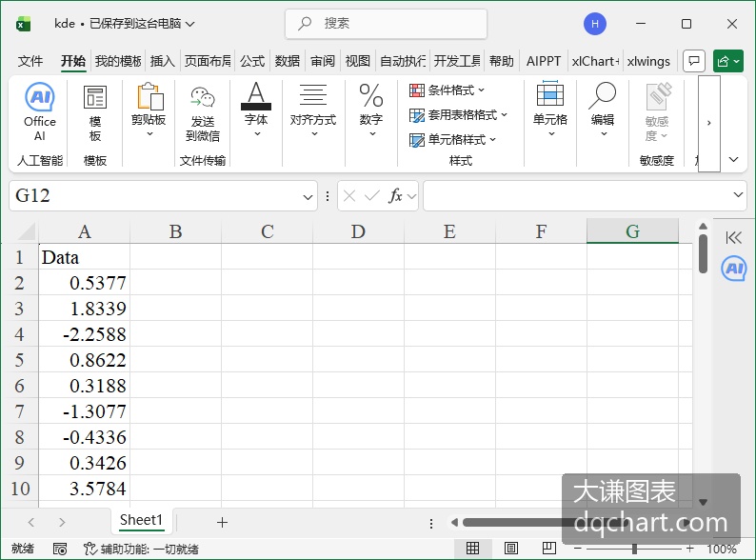Open the fx dropdown arrow
This screenshot has width=756, height=560.
coord(411,196)
